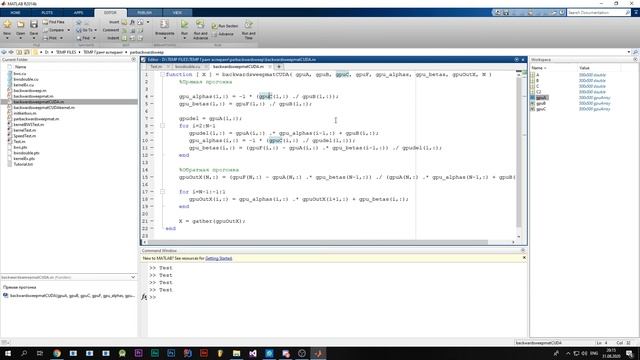
Task: Click the back navigation arrow in address bar
Action: click(4, 52)
